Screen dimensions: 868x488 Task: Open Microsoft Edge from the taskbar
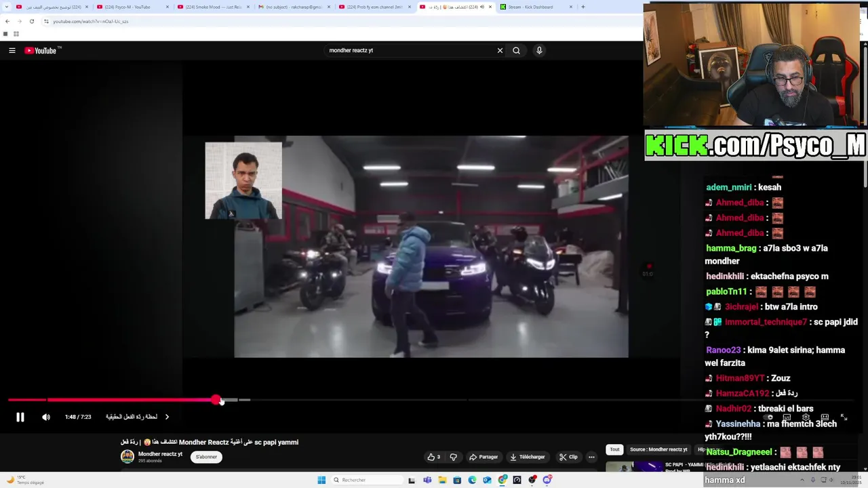[x=472, y=480]
